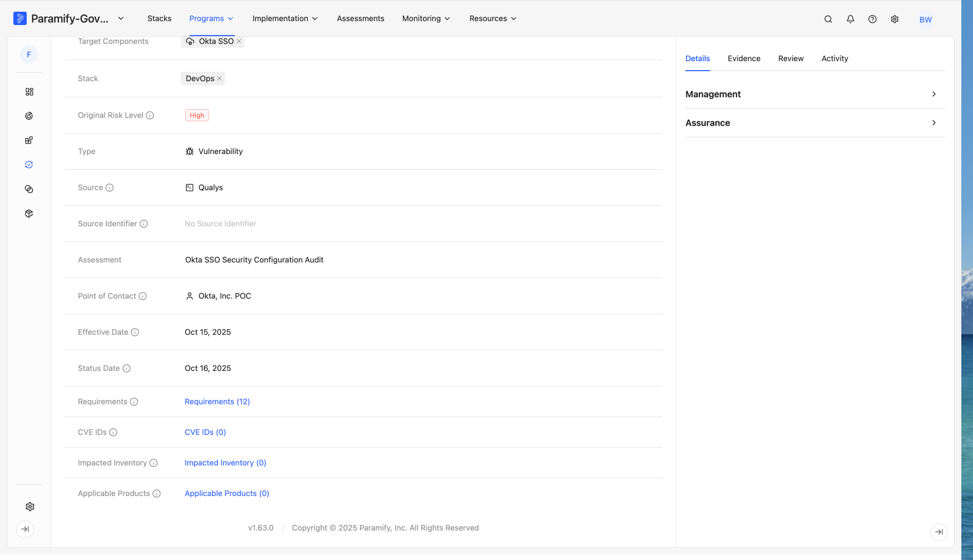Show info icon for Impacted Inventory
The image size is (973, 560).
(x=154, y=463)
